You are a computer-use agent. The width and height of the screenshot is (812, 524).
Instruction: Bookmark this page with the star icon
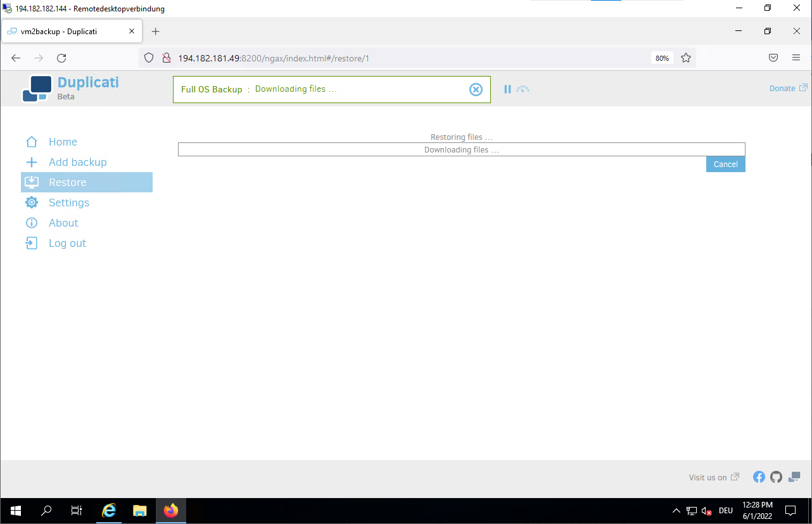coord(685,58)
